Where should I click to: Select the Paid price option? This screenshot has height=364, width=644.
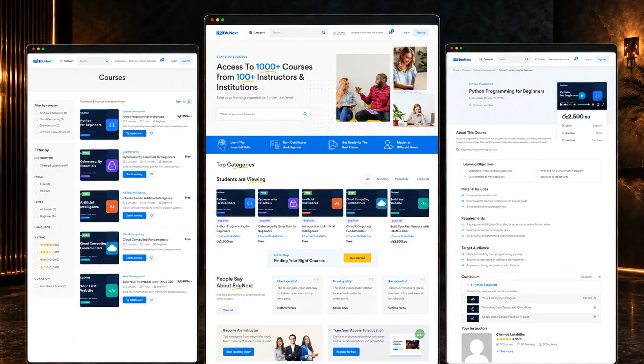tap(36, 191)
